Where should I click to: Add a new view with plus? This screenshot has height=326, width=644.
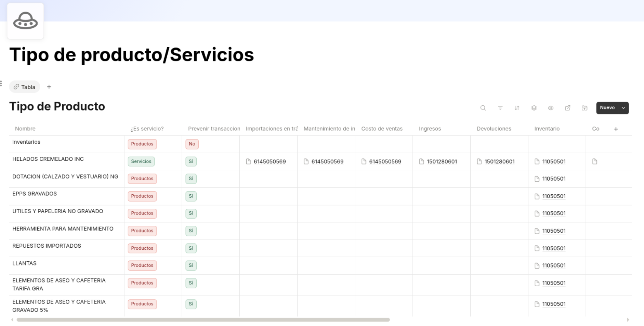pos(49,87)
